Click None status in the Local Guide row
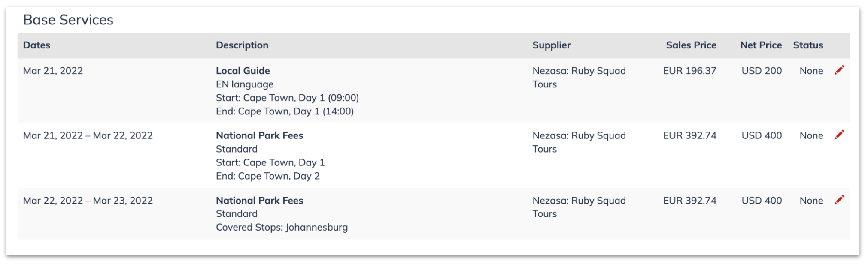Image resolution: width=868 pixels, height=264 pixels. pyautogui.click(x=811, y=71)
